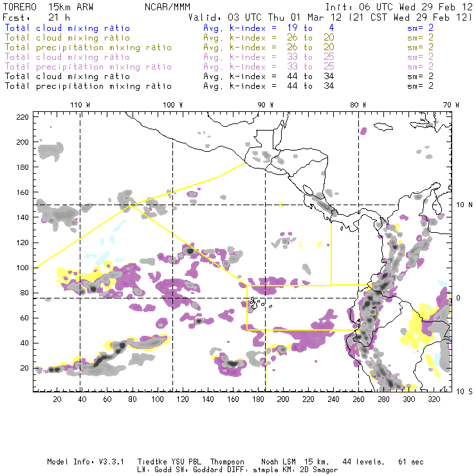Select the "120" left-axis tick label

coord(23,243)
